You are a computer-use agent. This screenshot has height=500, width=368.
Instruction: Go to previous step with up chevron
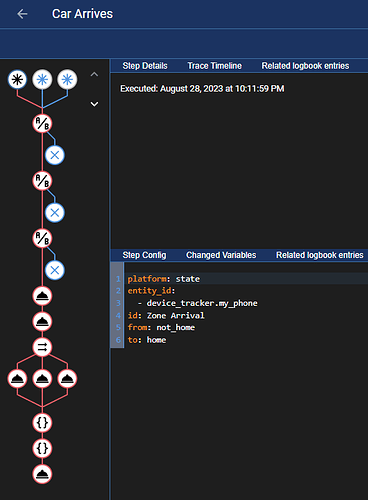click(x=94, y=74)
